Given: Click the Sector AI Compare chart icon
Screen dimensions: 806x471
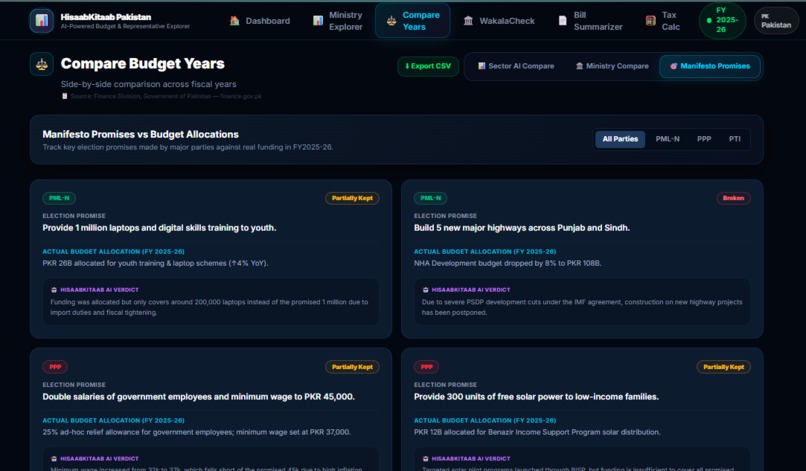Looking at the screenshot, I should coord(482,66).
